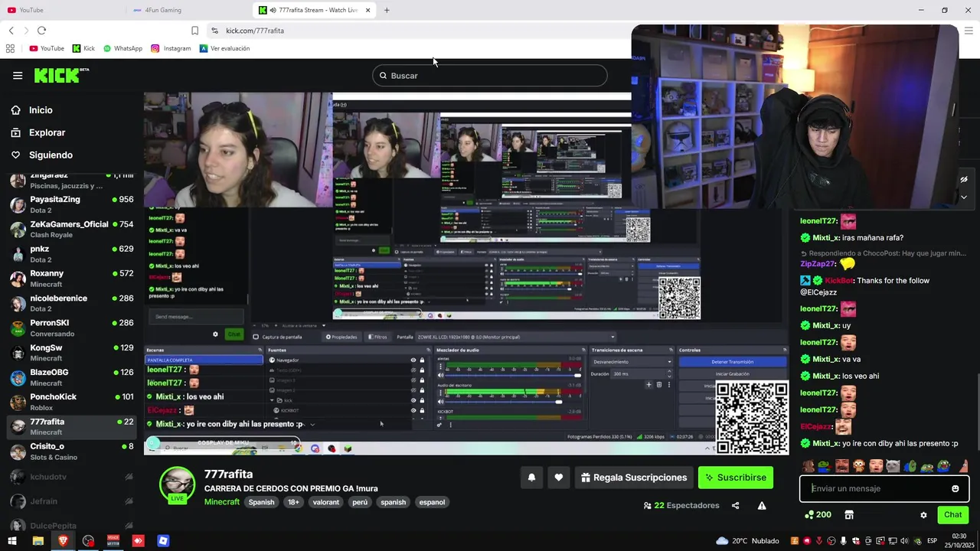Click the Buscar search box

click(x=490, y=76)
